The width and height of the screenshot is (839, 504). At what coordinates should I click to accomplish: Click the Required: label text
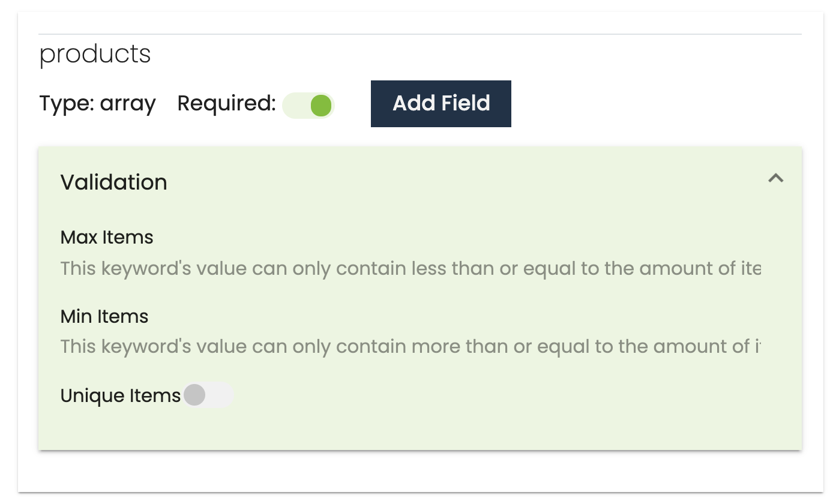tap(226, 104)
